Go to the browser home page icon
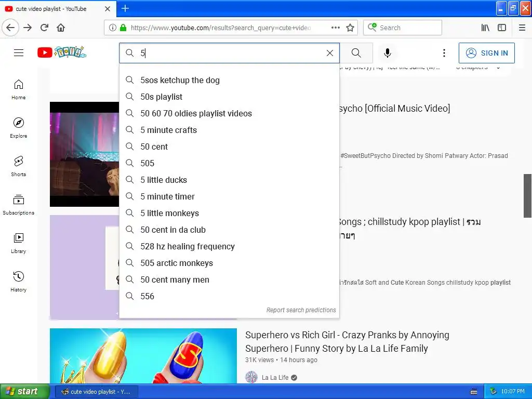The width and height of the screenshot is (532, 399). pos(61,28)
